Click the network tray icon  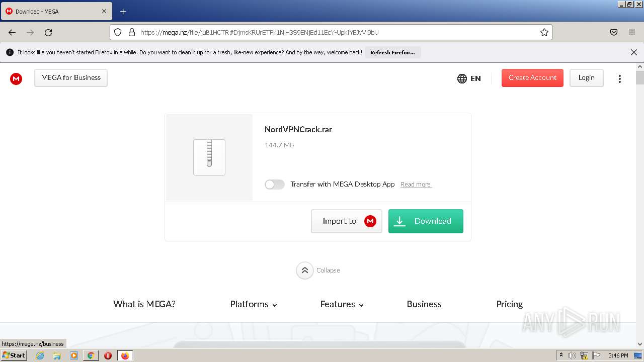pyautogui.click(x=584, y=355)
